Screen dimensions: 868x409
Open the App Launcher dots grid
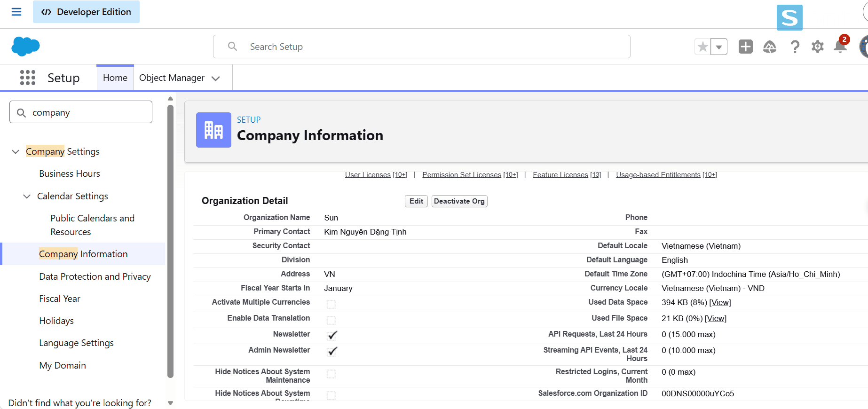(x=28, y=78)
